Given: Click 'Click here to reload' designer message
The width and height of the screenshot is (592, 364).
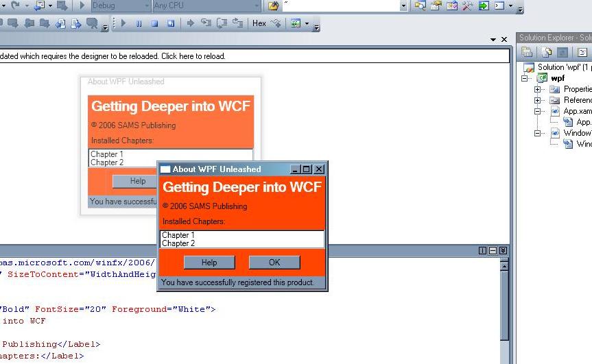Looking at the screenshot, I should (x=193, y=56).
